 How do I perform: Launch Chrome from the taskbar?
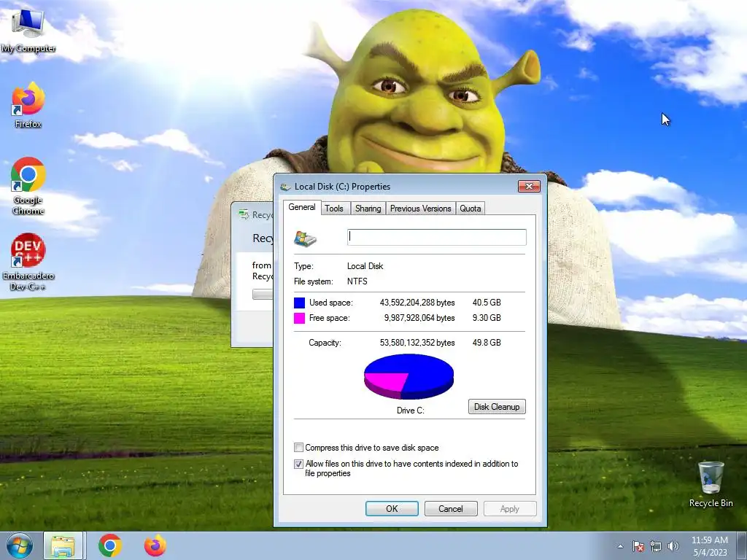click(110, 545)
